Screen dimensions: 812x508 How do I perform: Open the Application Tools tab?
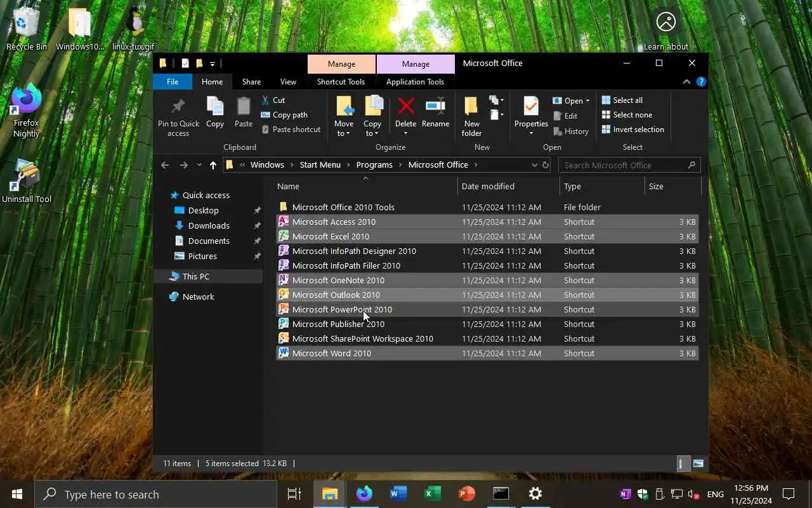pos(415,82)
